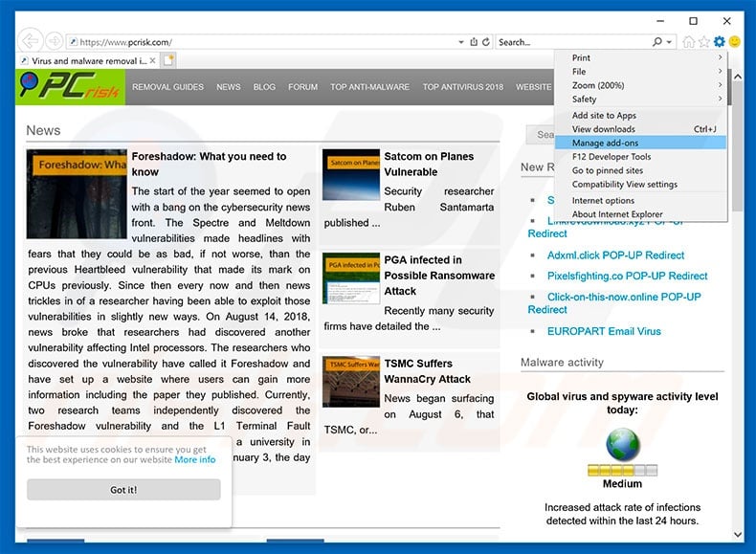The width and height of the screenshot is (756, 554).
Task: Open FORUM in site navigation
Action: pyautogui.click(x=302, y=87)
